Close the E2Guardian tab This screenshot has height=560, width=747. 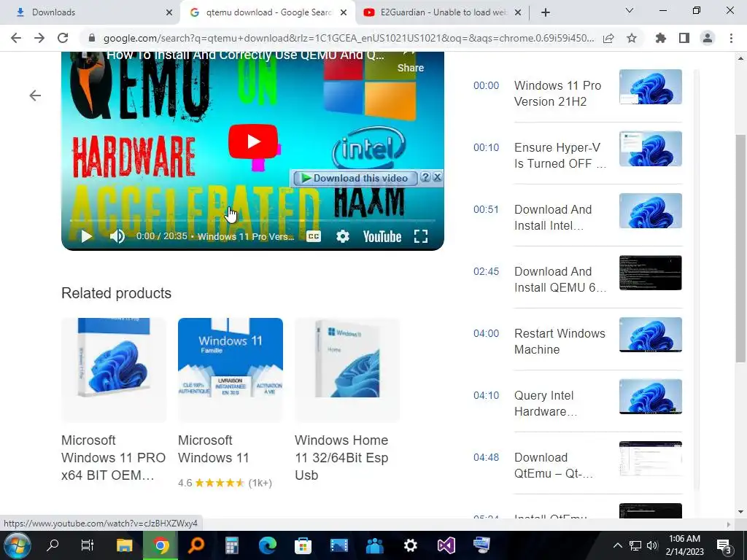(x=518, y=12)
